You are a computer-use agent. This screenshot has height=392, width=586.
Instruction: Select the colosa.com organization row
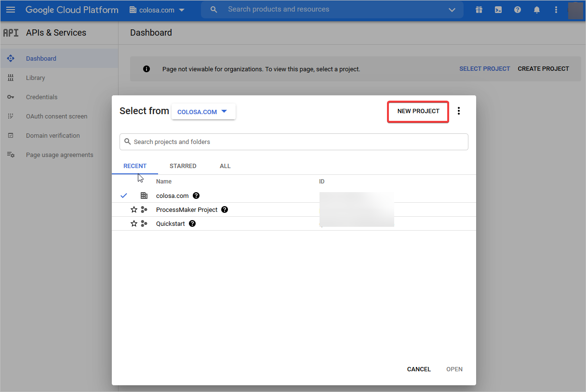coord(294,196)
